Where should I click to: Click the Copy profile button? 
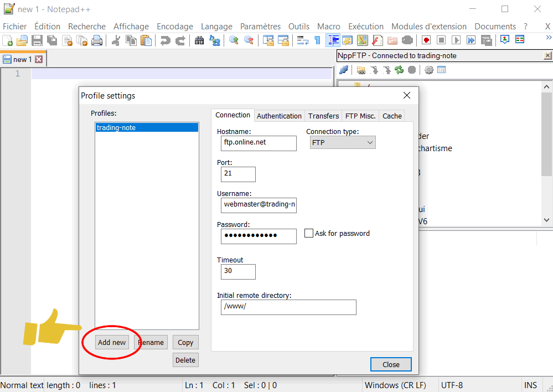(185, 342)
